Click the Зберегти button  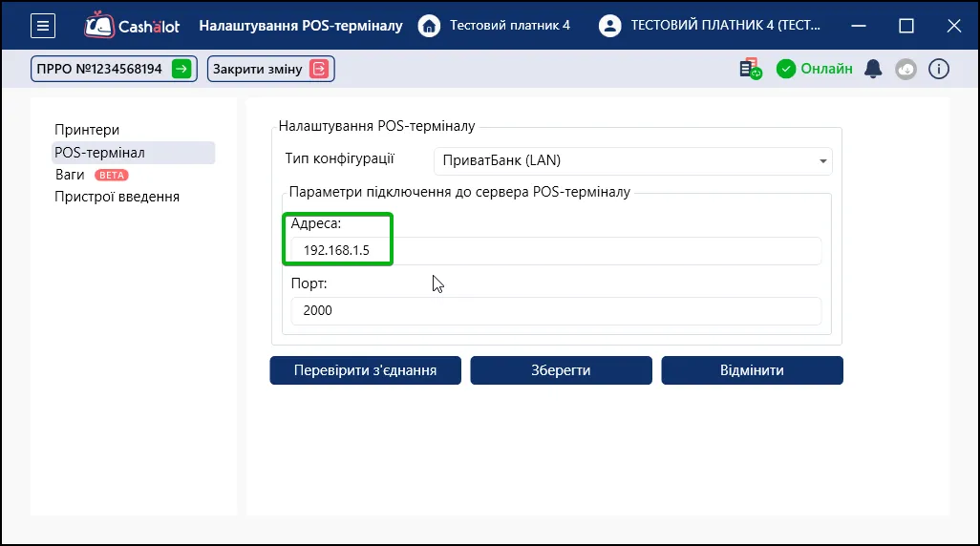click(x=562, y=370)
